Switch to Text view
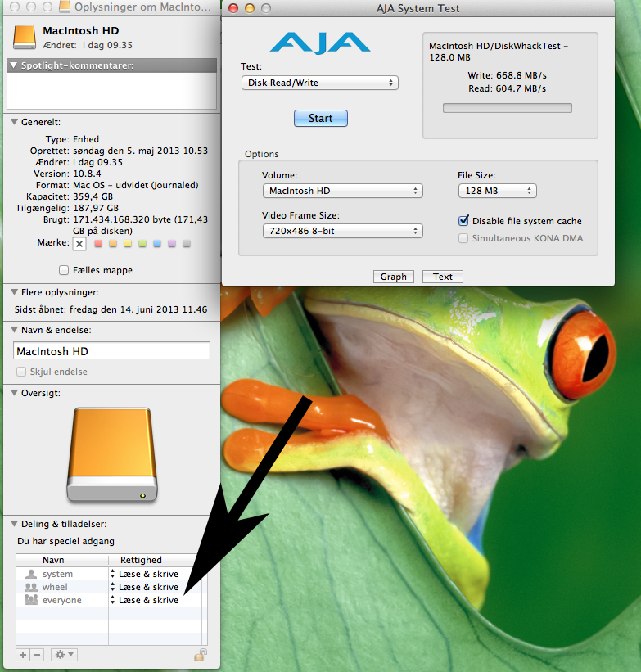Screen dimensions: 641x672 443,277
